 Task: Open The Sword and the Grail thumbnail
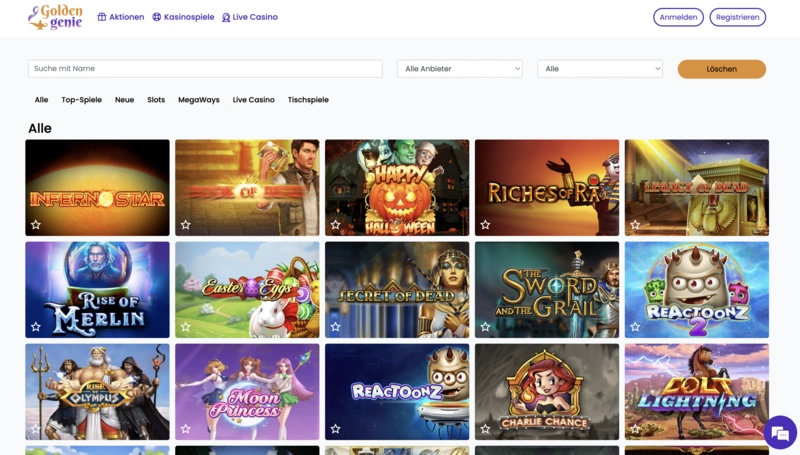point(547,290)
